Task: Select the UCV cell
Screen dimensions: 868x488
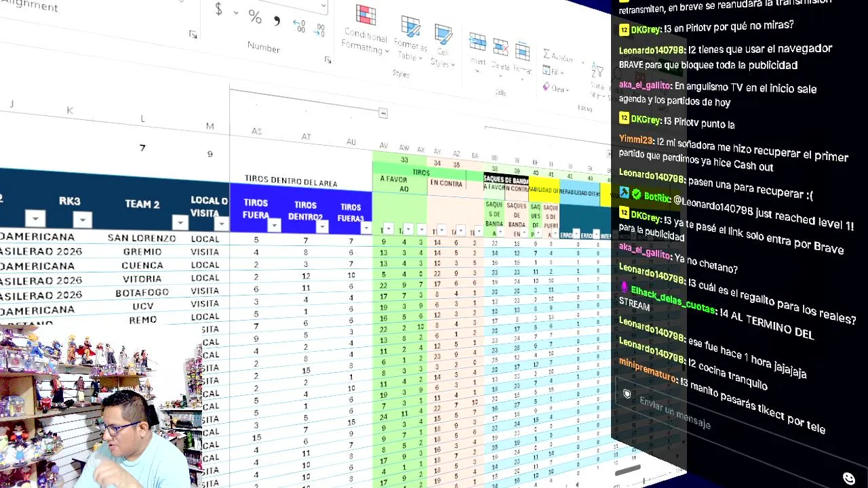Action: 142,306
